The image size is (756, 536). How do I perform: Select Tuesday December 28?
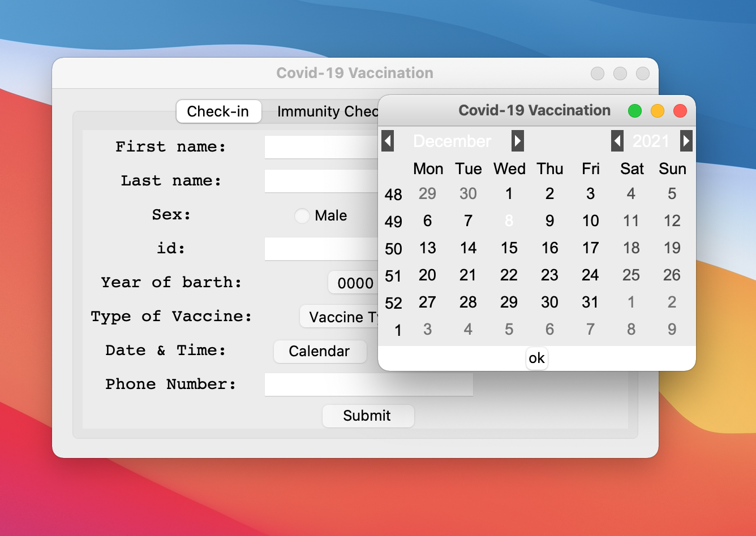469,302
